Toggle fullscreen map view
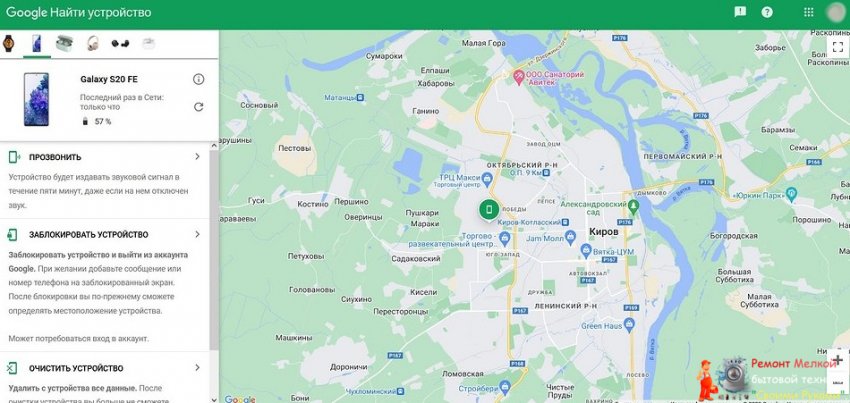The height and width of the screenshot is (403, 850). pyautogui.click(x=838, y=47)
